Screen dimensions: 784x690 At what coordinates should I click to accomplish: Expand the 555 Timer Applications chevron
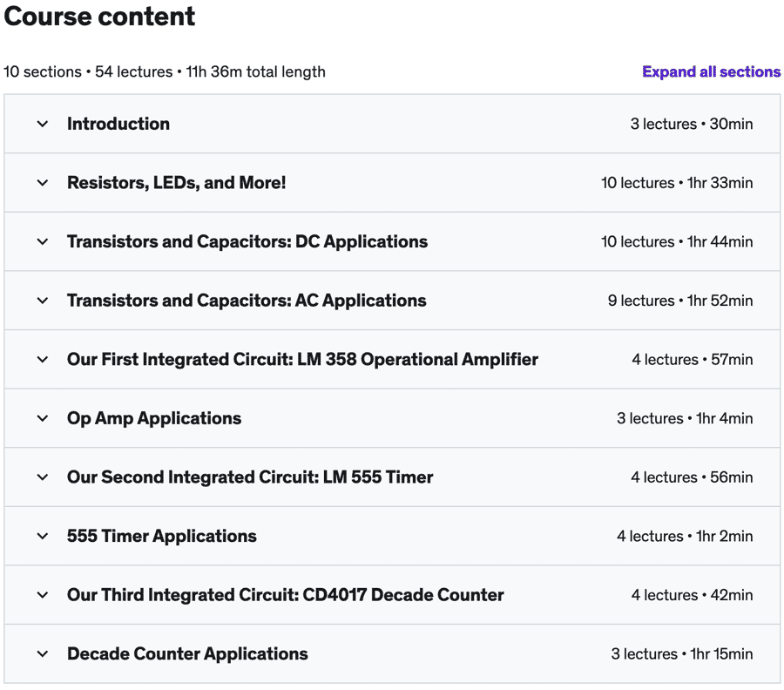(43, 536)
